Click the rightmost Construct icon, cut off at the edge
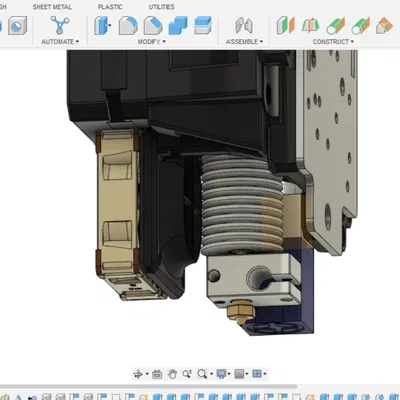The width and height of the screenshot is (400, 400). (385, 26)
